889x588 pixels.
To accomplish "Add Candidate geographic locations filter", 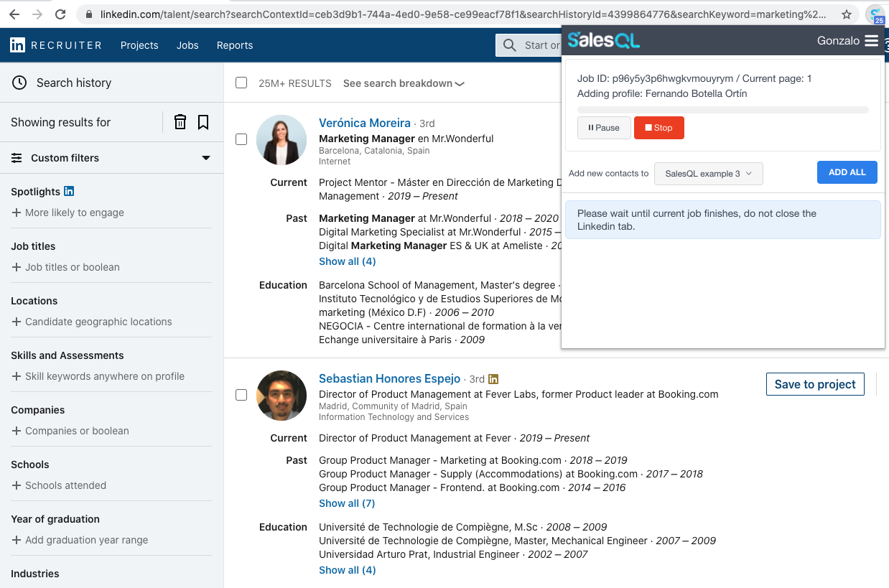I will click(92, 322).
